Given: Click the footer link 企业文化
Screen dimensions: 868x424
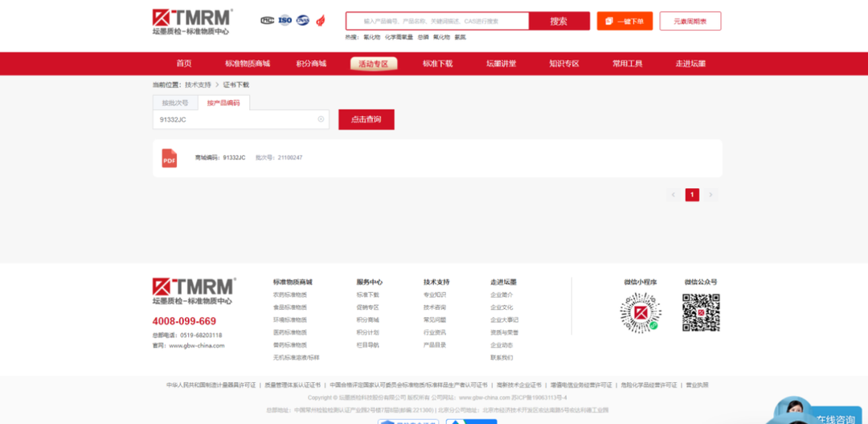Looking at the screenshot, I should pos(502,307).
